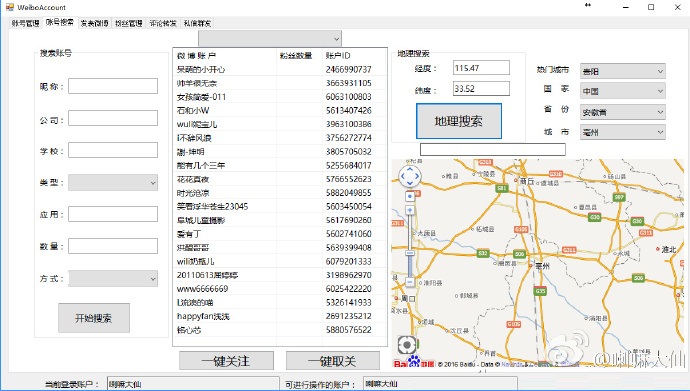Open the 类型 dropdown
Image resolution: width=690 pixels, height=391 pixels.
113,182
